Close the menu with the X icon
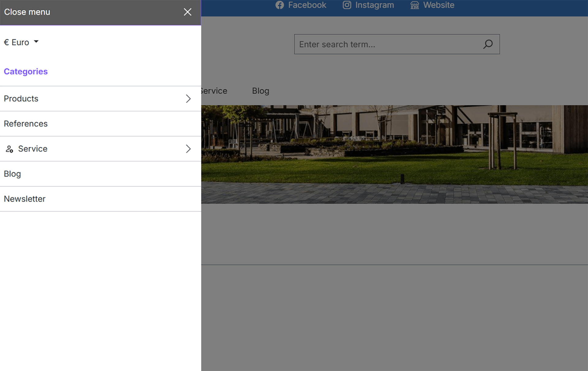 click(x=187, y=12)
